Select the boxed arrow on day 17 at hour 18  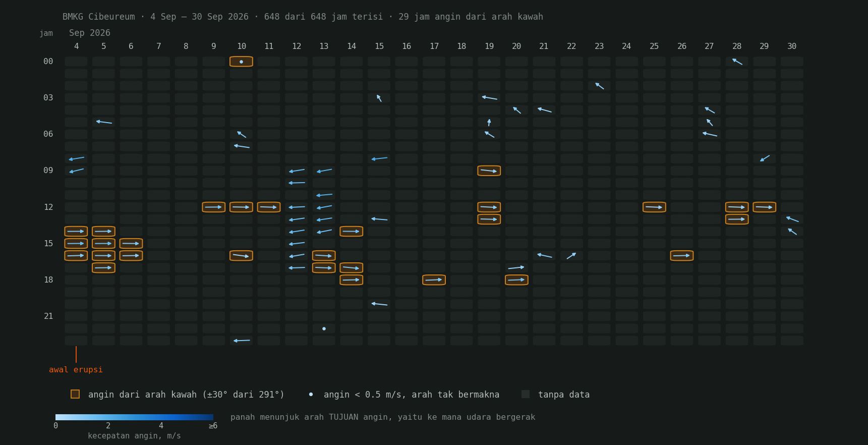tap(434, 280)
